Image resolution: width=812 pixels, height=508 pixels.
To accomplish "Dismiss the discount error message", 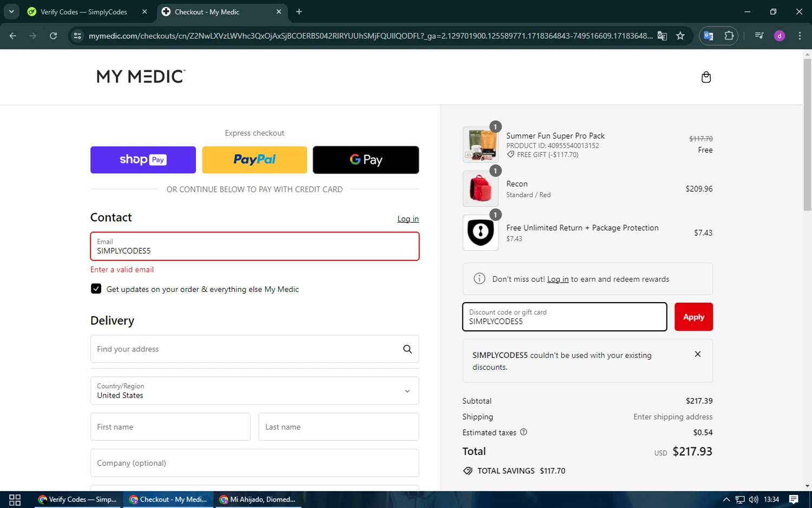I will (697, 354).
